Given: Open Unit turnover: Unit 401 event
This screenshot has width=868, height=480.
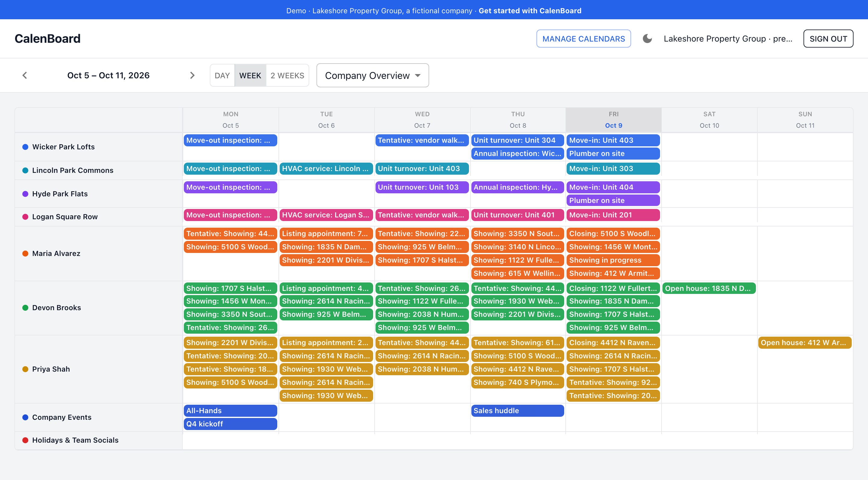Looking at the screenshot, I should click(517, 215).
